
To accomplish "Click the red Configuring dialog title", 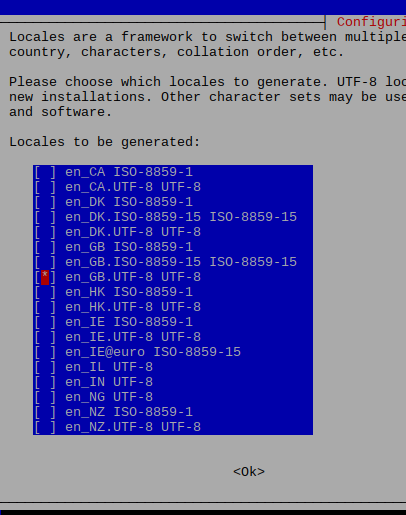I will (371, 22).
